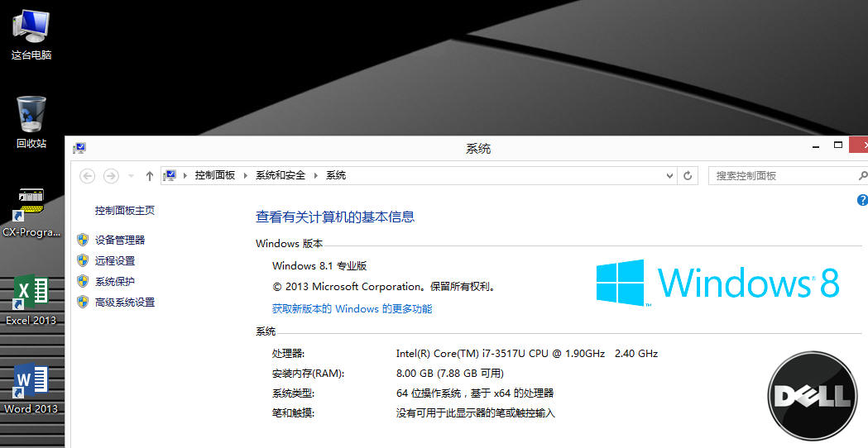Click into the 搜索控制面板 search field

[x=778, y=176]
